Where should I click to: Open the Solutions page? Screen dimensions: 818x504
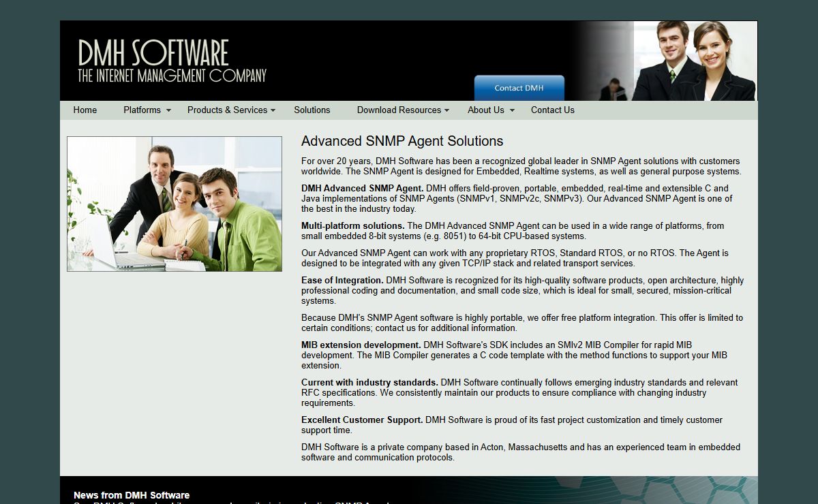point(312,110)
